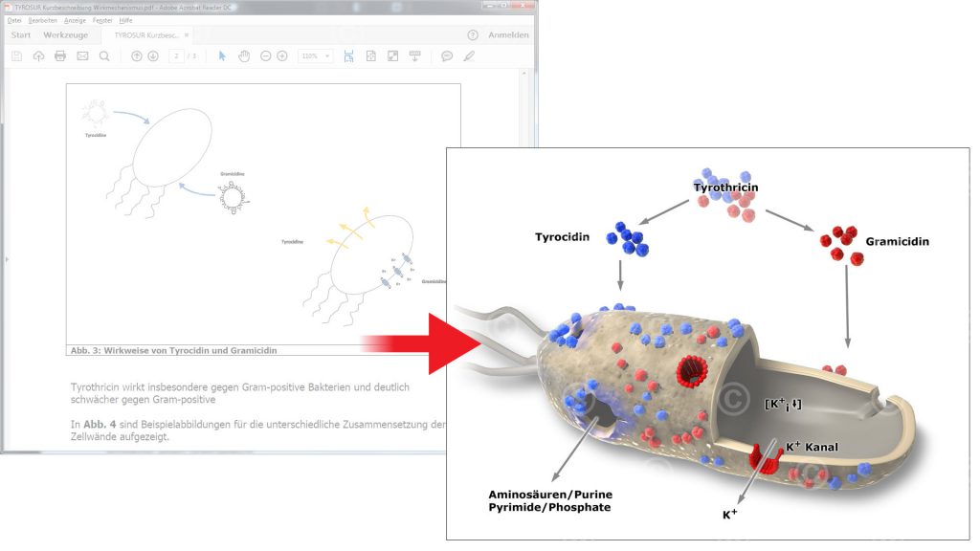Open the Find search tool
980x551 pixels.
102,55
